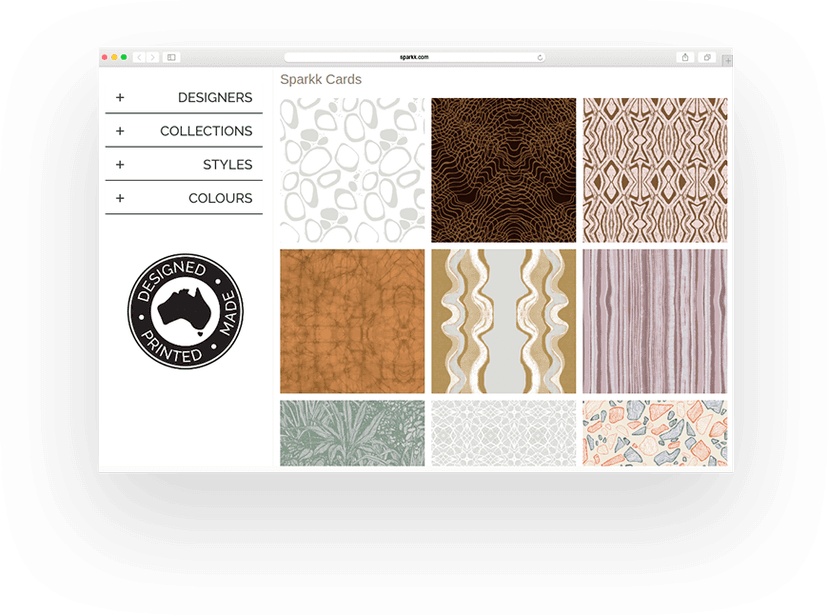Reload page with the refresh icon
The height and width of the screenshot is (615, 828).
540,58
